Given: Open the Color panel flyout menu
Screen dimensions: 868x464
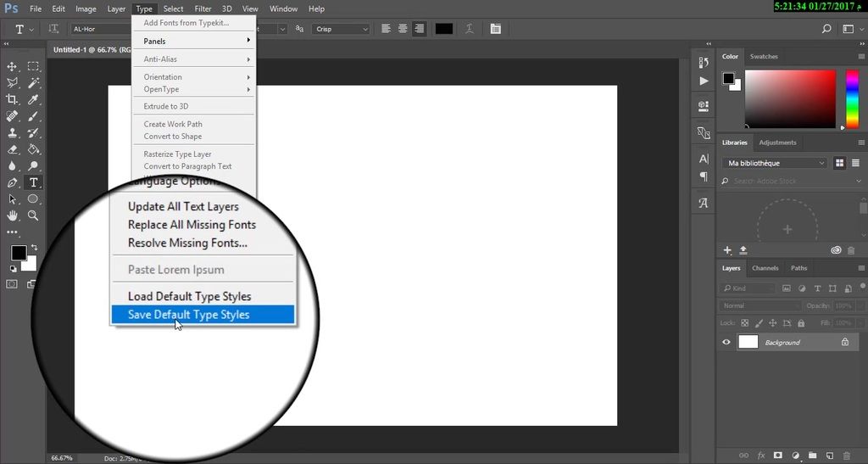Looking at the screenshot, I should click(x=861, y=57).
